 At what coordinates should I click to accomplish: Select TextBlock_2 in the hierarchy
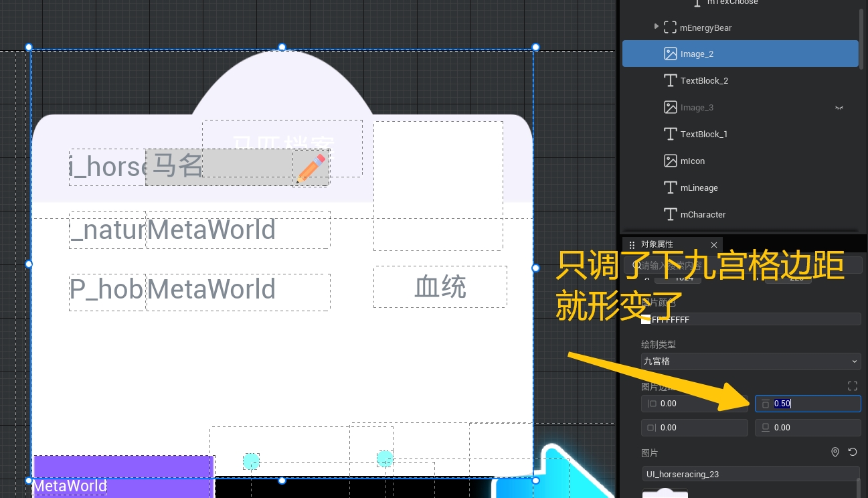pyautogui.click(x=740, y=80)
